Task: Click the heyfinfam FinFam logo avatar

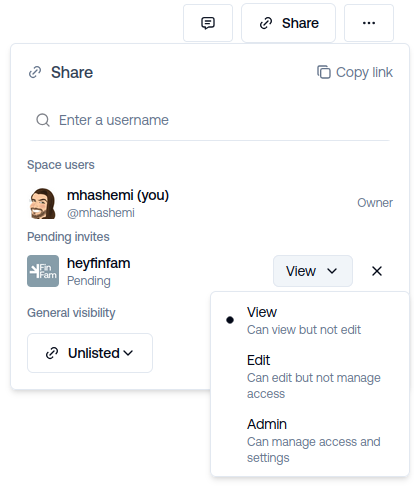Action: 43,271
